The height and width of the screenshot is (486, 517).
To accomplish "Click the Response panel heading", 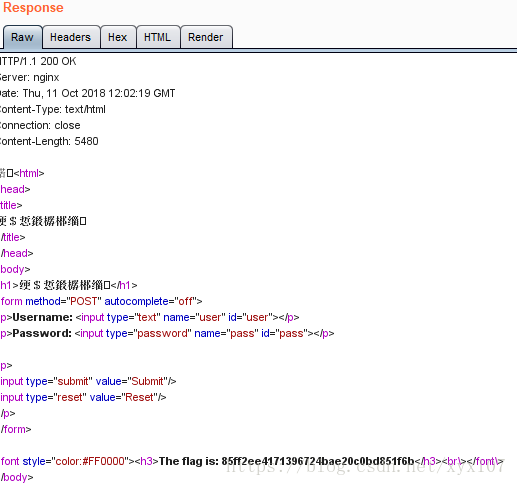I will (33, 8).
